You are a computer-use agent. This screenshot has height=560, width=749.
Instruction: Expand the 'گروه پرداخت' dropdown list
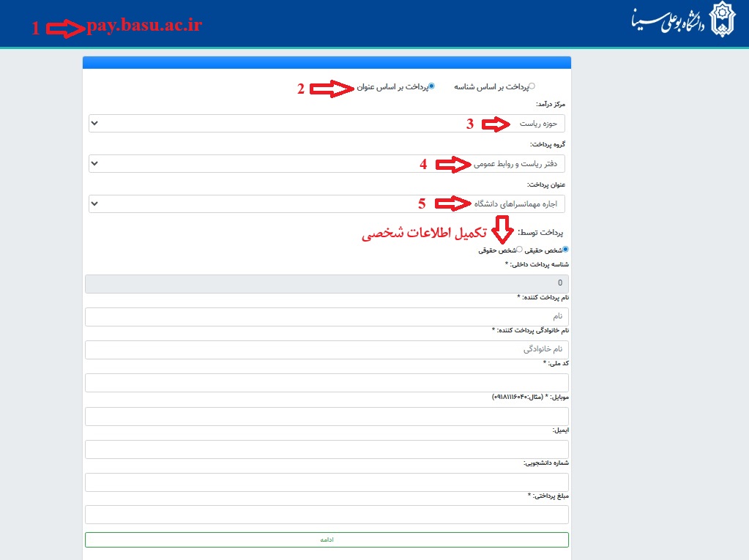pos(327,164)
